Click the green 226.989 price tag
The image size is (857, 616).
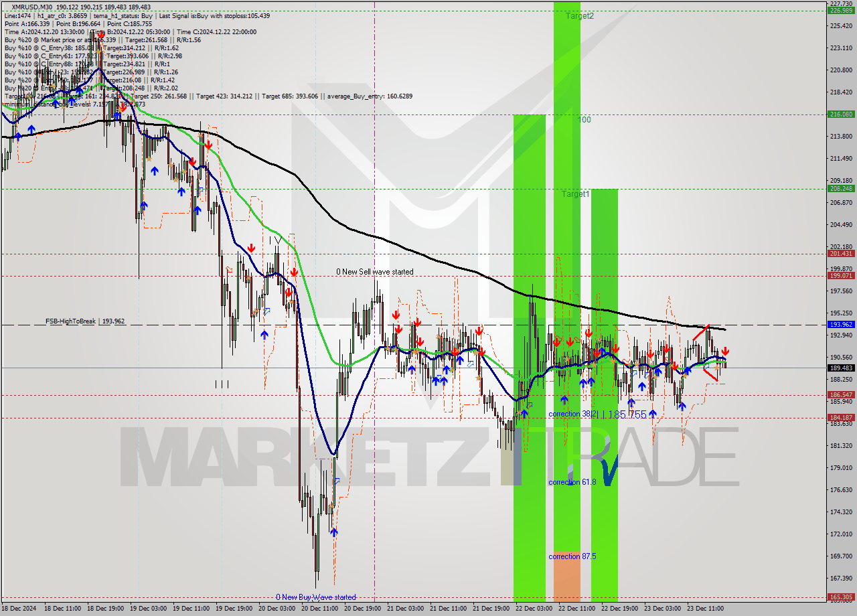point(841,11)
